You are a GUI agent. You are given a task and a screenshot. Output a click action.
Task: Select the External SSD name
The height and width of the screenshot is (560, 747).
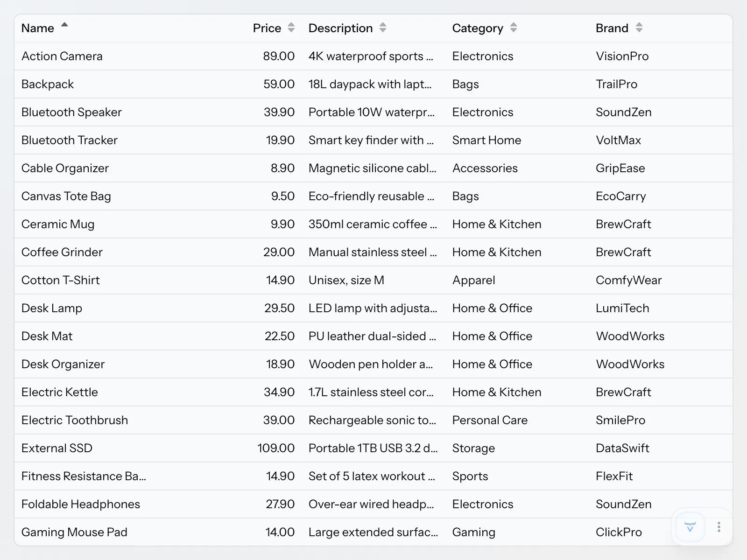click(x=57, y=448)
